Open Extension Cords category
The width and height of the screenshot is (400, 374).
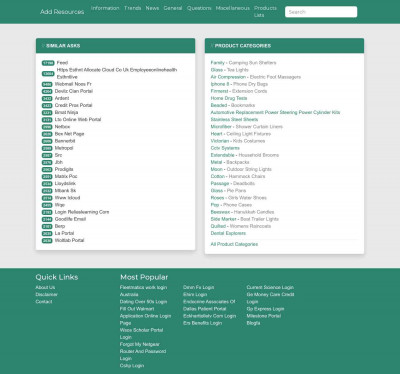coord(250,91)
